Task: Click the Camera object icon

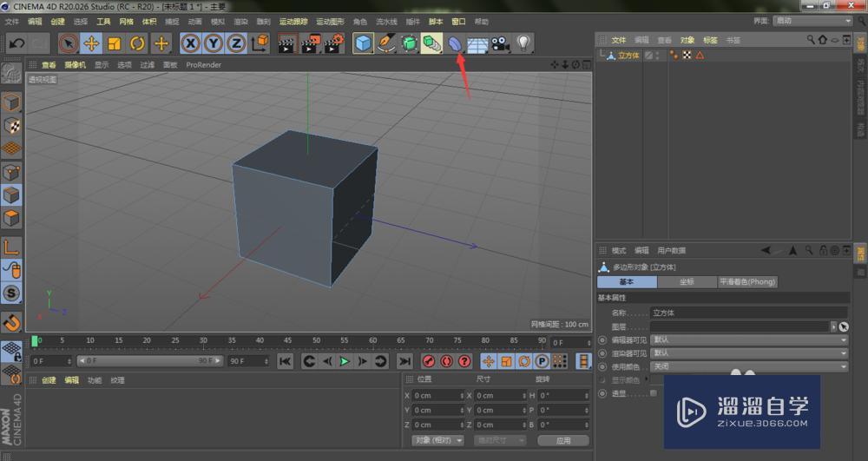Action: click(500, 43)
